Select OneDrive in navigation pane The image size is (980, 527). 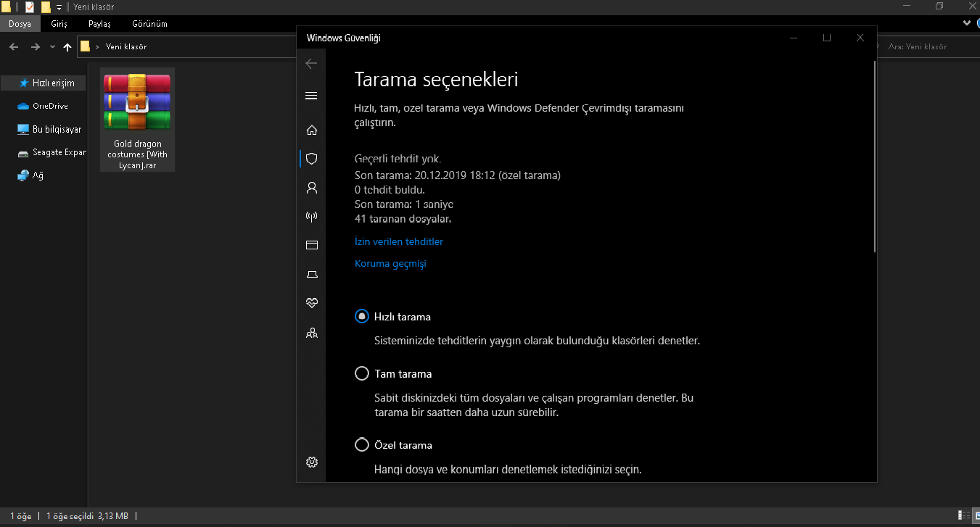tap(44, 106)
